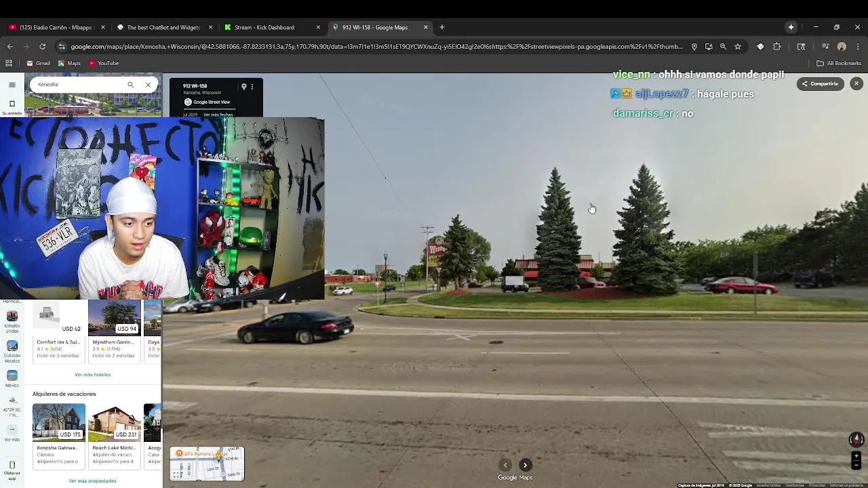Open a new browser tab
Screen dimensions: 868x488
click(x=442, y=27)
